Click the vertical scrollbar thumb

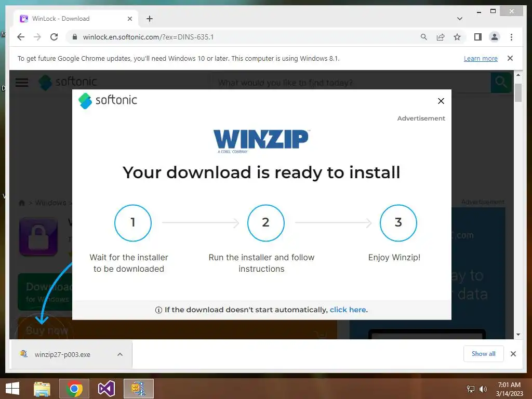click(518, 92)
